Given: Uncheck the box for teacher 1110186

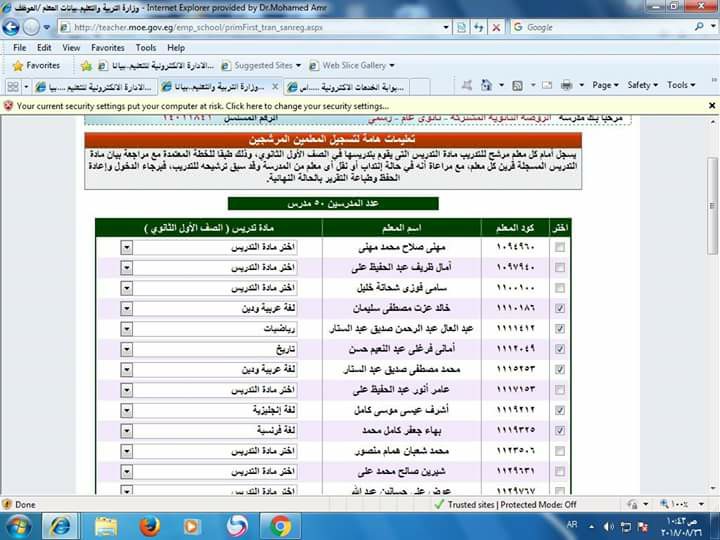Looking at the screenshot, I should click(x=560, y=308).
